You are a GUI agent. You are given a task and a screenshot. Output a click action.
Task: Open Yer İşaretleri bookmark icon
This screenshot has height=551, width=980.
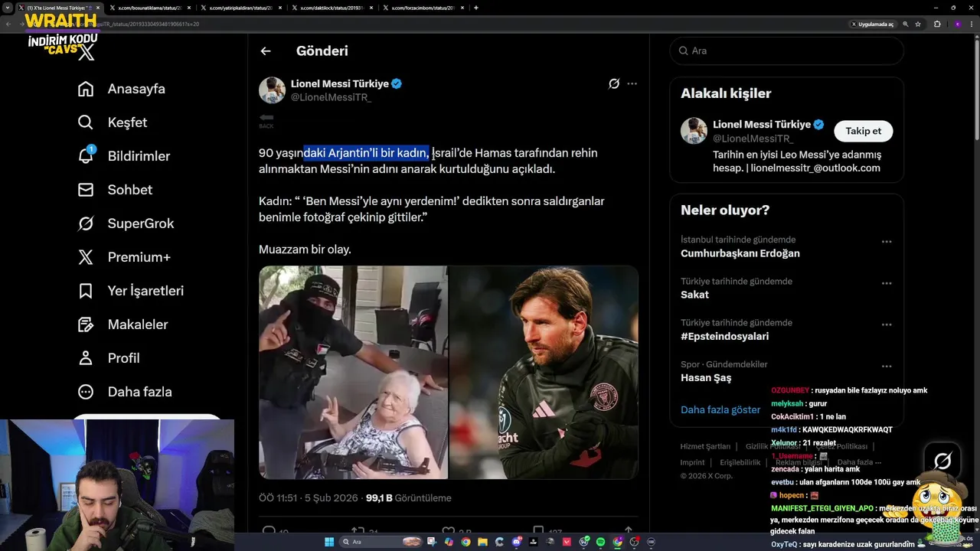point(86,291)
